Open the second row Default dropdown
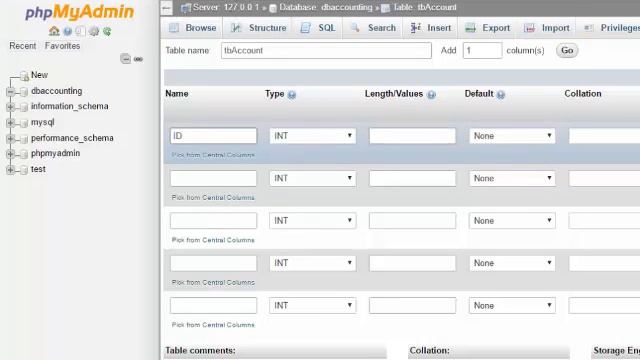Image resolution: width=640 pixels, height=360 pixels. (512, 178)
